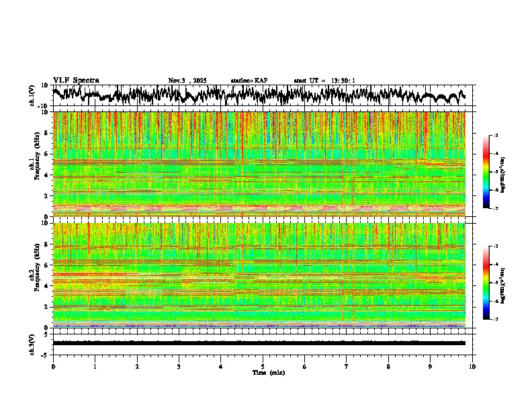Click the ch.2 "Frequency (kHz)" axis label
Image resolution: width=532 pixels, height=411 pixels.
point(37,267)
